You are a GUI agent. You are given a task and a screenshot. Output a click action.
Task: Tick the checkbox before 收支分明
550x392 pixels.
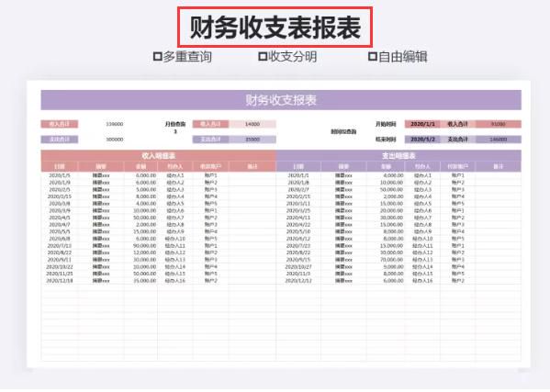pos(263,56)
